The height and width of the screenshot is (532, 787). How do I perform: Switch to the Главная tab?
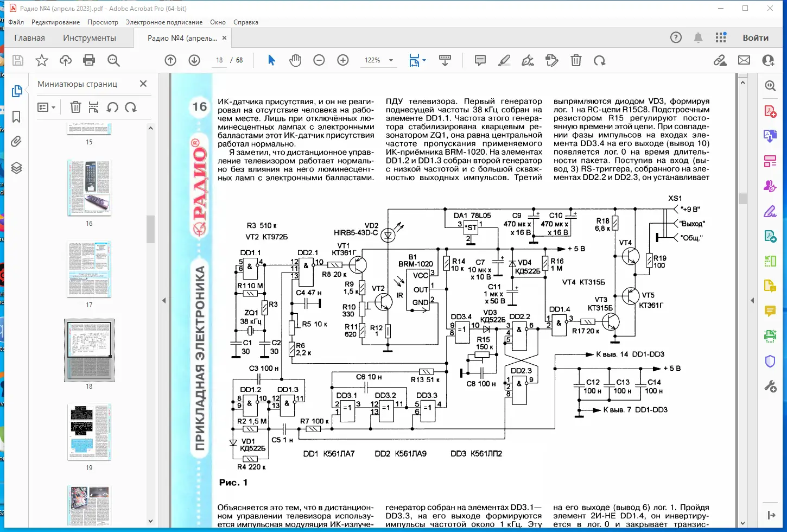tap(29, 38)
